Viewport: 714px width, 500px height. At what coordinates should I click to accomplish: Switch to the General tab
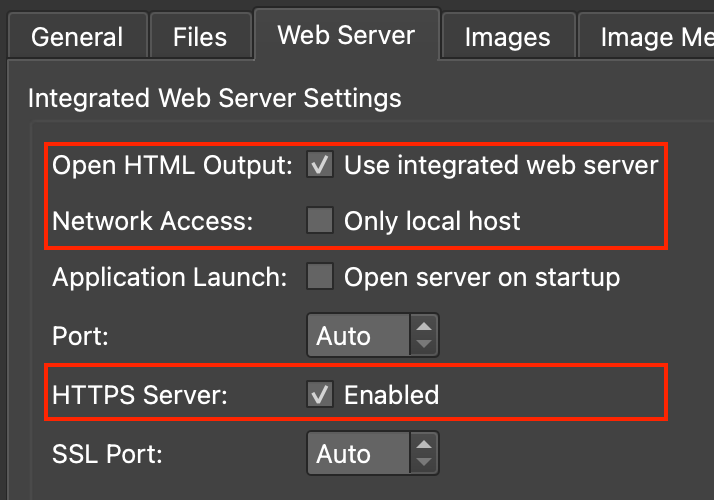77,38
